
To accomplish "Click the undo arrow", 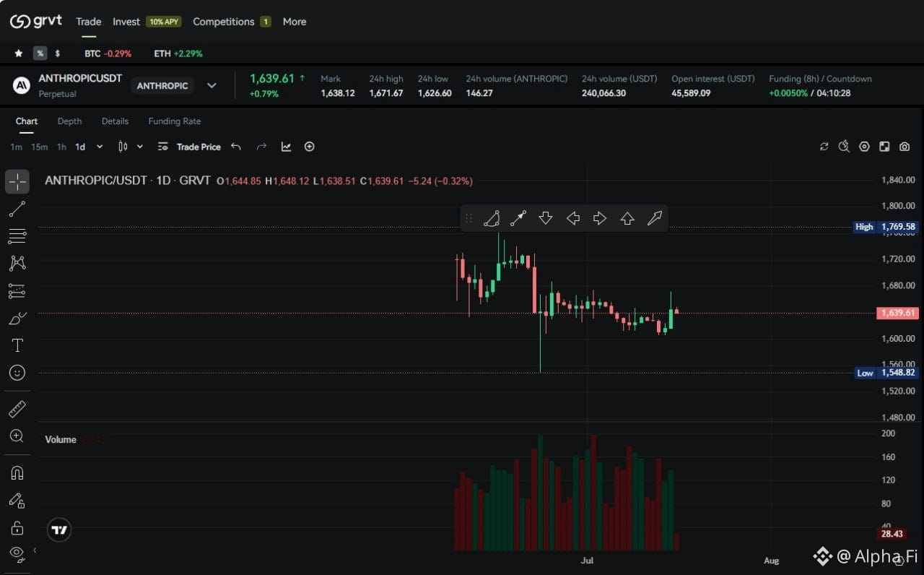I will (236, 147).
